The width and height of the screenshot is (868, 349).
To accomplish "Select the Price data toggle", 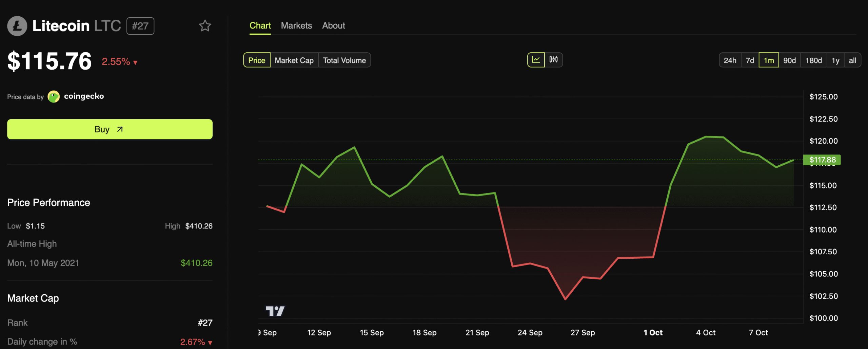I will (257, 60).
